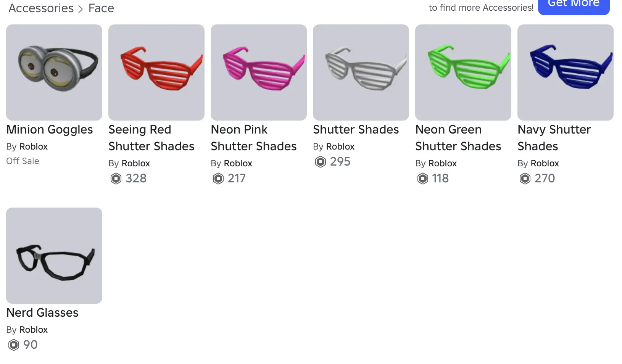Go to Accessories in the breadcrumb
Screen dimensions: 622x364
(41, 8)
